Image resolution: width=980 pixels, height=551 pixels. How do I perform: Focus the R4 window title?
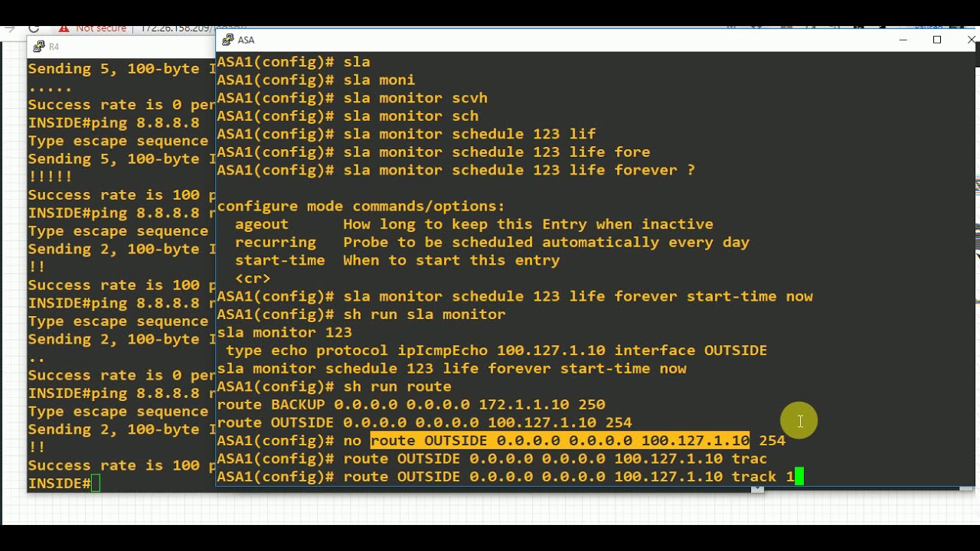pyautogui.click(x=54, y=47)
